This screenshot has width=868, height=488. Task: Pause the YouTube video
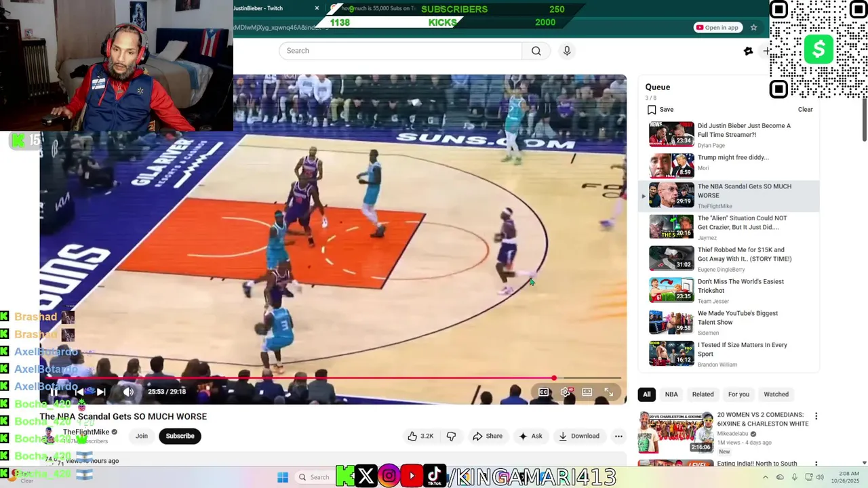click(54, 392)
